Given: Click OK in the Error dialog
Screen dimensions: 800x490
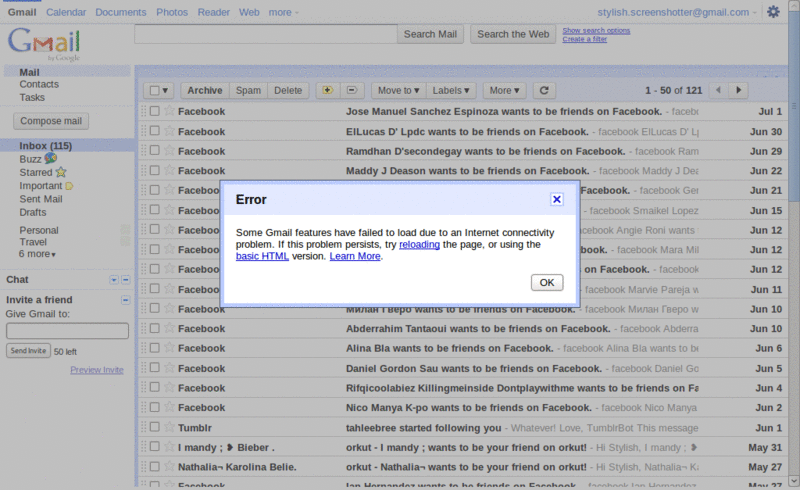Looking at the screenshot, I should pos(547,282).
